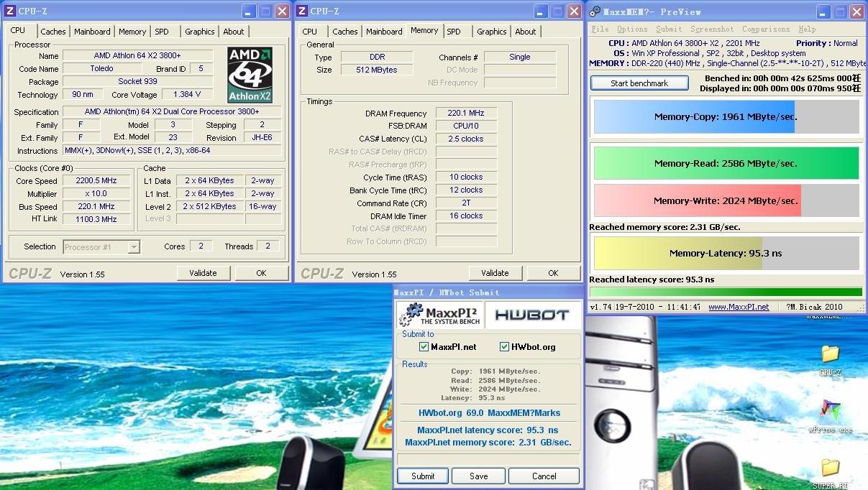
Task: Click OK in the left CPU-Z window
Action: [x=261, y=273]
